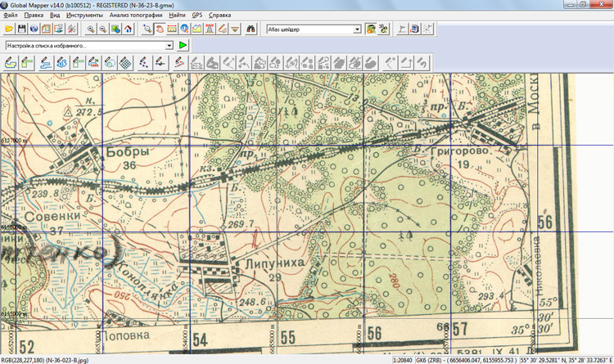
Task: Click the Zoom In magnifier icon
Action: 90,29
